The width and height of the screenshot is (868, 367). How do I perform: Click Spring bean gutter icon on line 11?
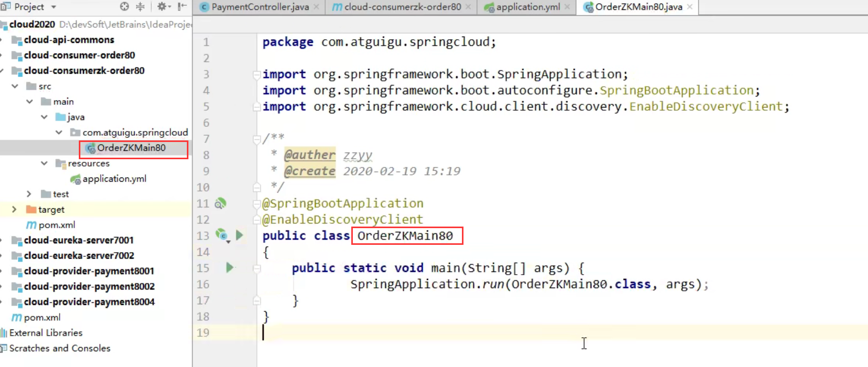pos(220,204)
